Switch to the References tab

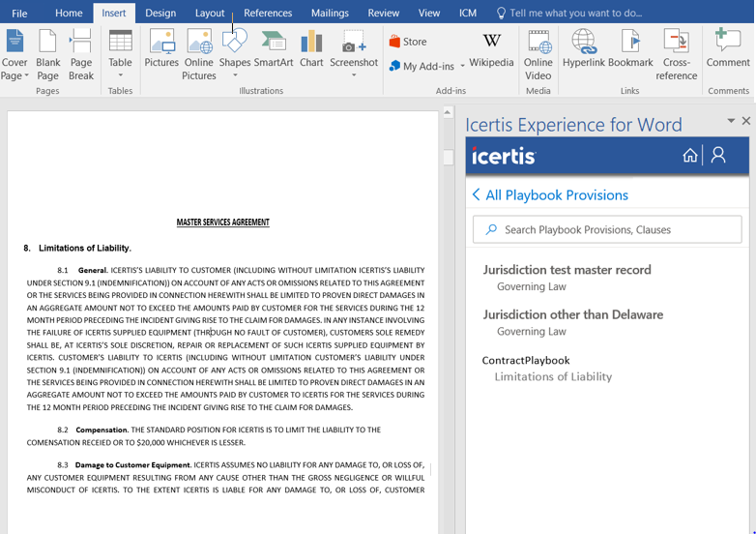pos(268,13)
